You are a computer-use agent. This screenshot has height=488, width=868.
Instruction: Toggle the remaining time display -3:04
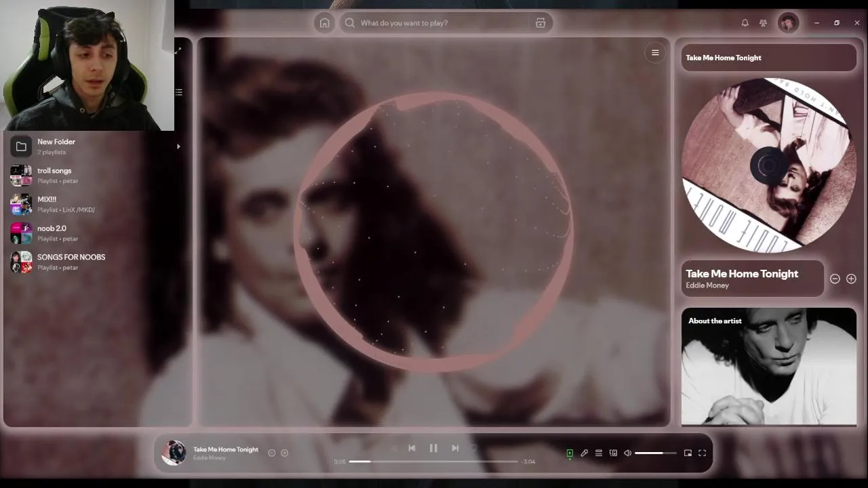click(x=528, y=462)
